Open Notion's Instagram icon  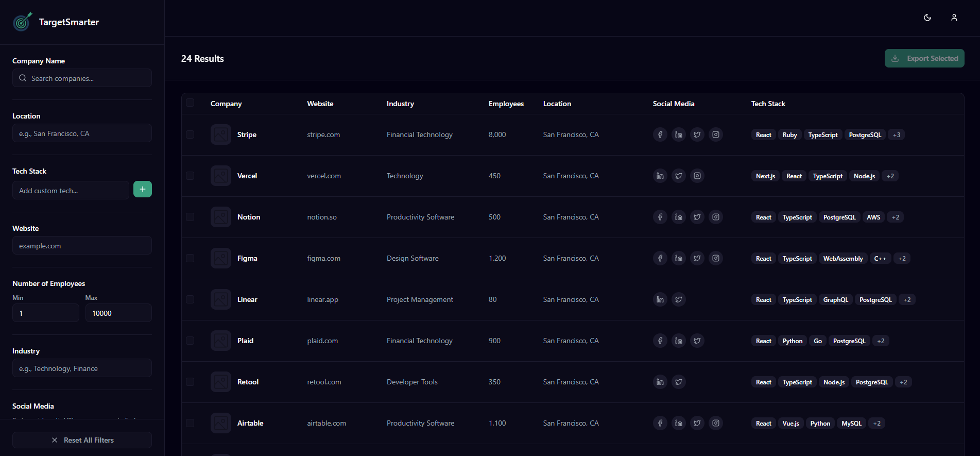(x=716, y=217)
